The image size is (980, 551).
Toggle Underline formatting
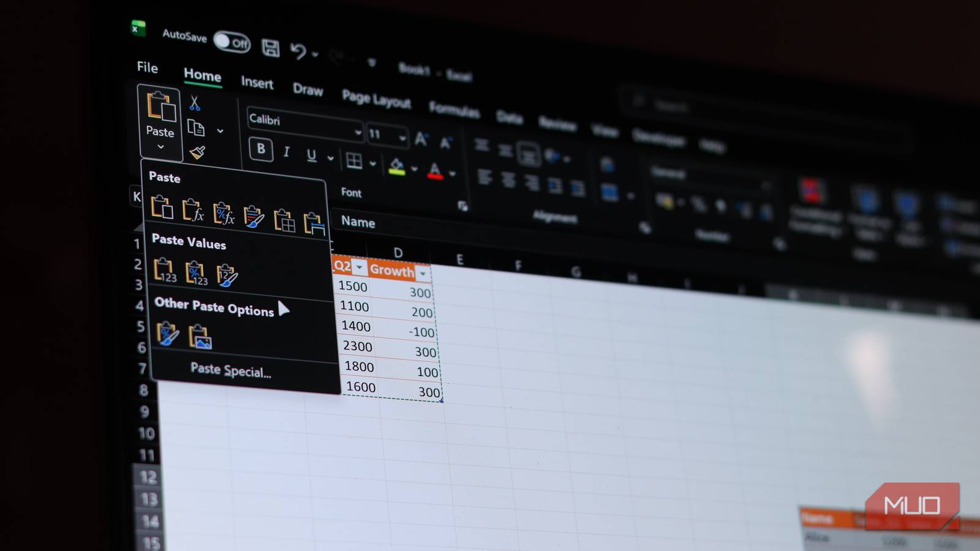coord(311,156)
